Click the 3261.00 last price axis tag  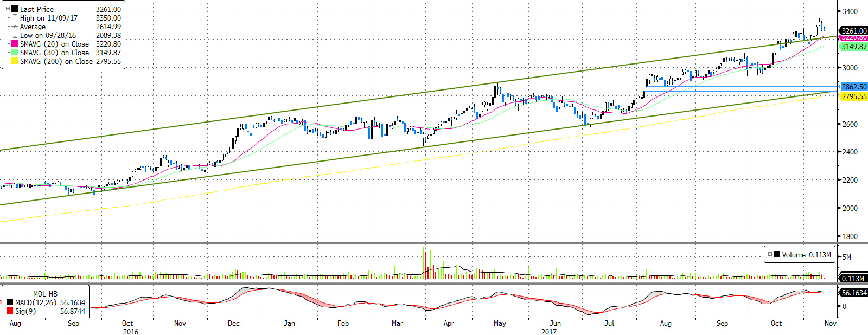pyautogui.click(x=854, y=31)
